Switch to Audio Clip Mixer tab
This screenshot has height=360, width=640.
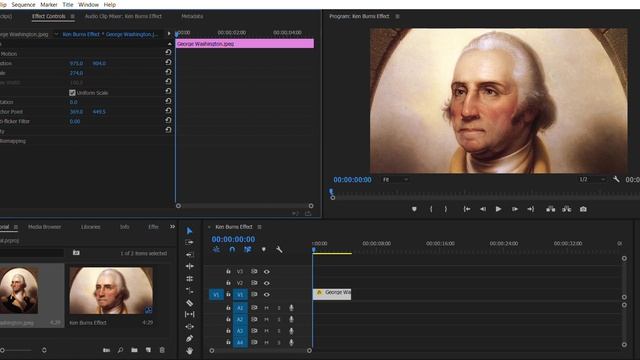pyautogui.click(x=123, y=16)
